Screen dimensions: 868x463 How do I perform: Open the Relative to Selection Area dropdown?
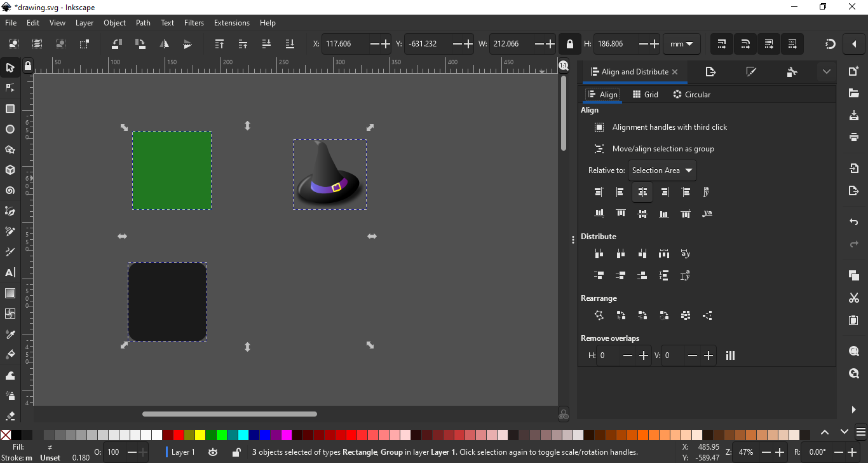(662, 170)
